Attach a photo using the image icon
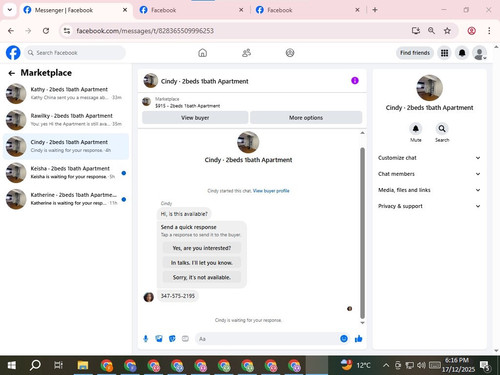 (159, 339)
